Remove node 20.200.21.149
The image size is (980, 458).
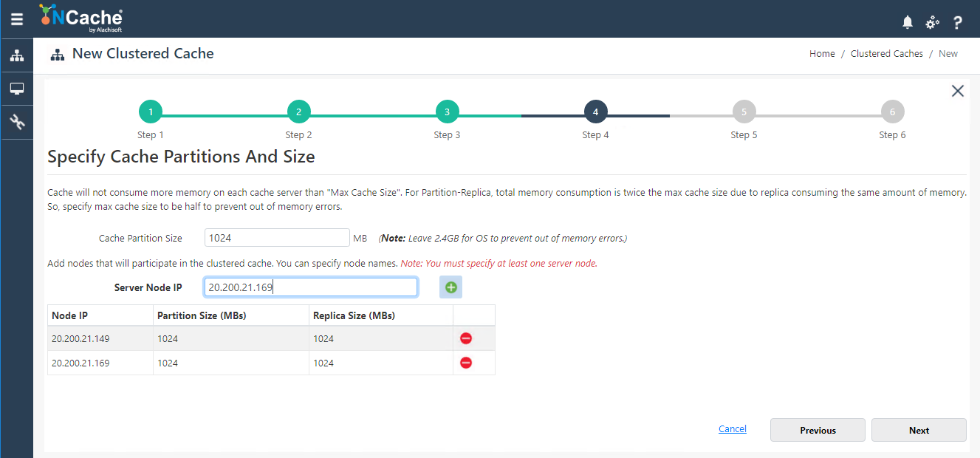[466, 338]
